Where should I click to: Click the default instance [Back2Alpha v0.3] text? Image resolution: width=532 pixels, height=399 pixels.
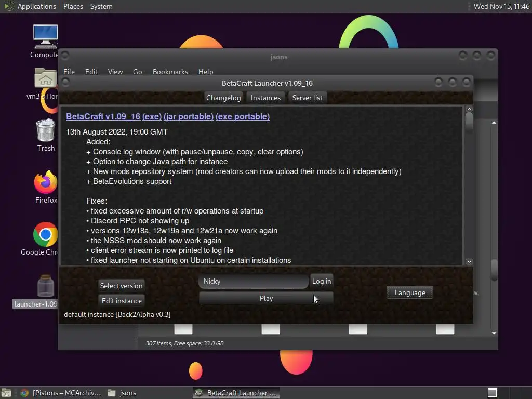pos(117,314)
